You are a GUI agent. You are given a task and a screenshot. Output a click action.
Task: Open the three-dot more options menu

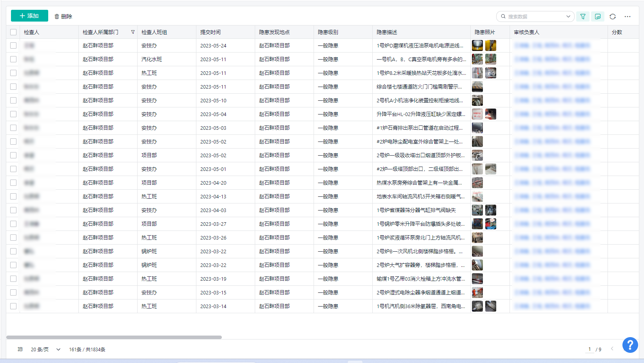tap(628, 16)
